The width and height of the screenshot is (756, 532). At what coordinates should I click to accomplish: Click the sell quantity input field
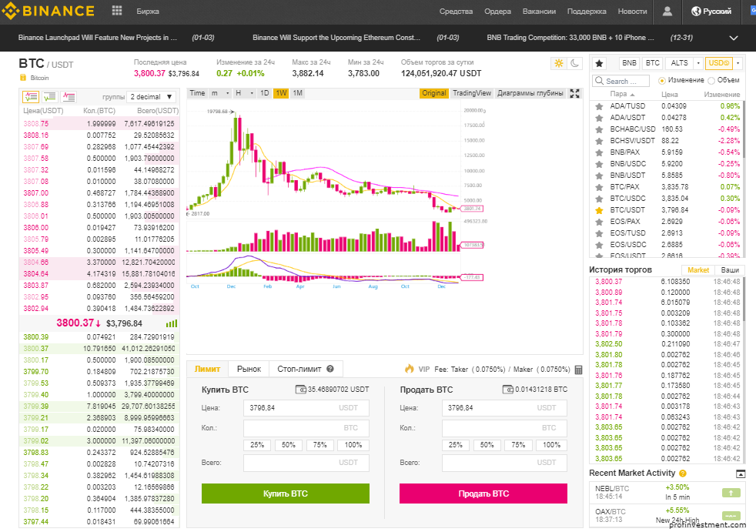(504, 428)
